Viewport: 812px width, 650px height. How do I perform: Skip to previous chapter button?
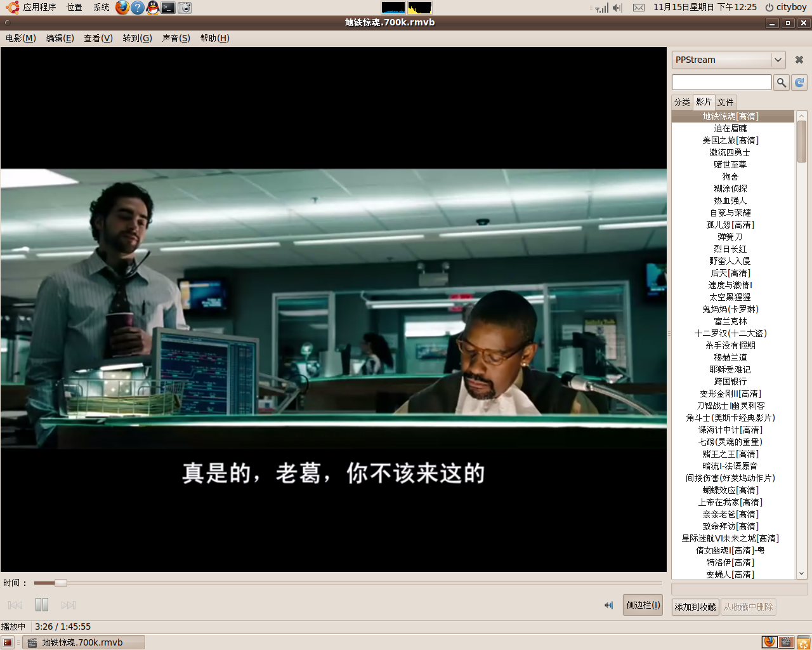pos(15,605)
